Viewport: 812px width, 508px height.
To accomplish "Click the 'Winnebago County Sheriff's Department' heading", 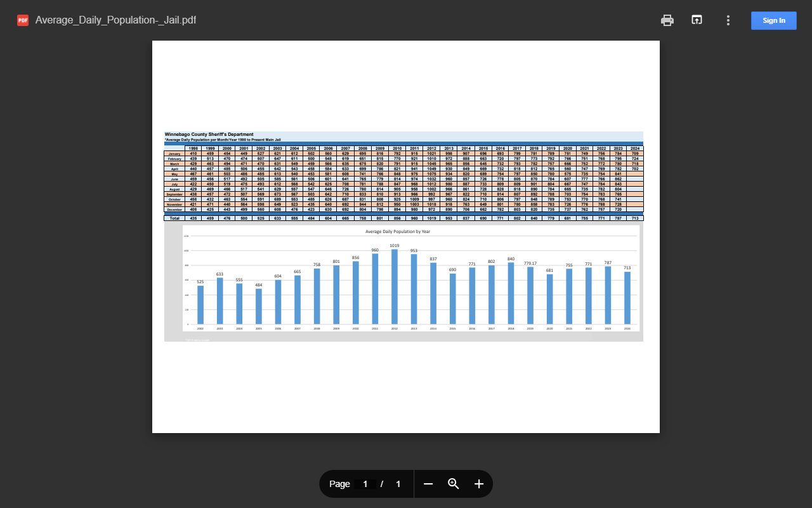I will click(209, 135).
